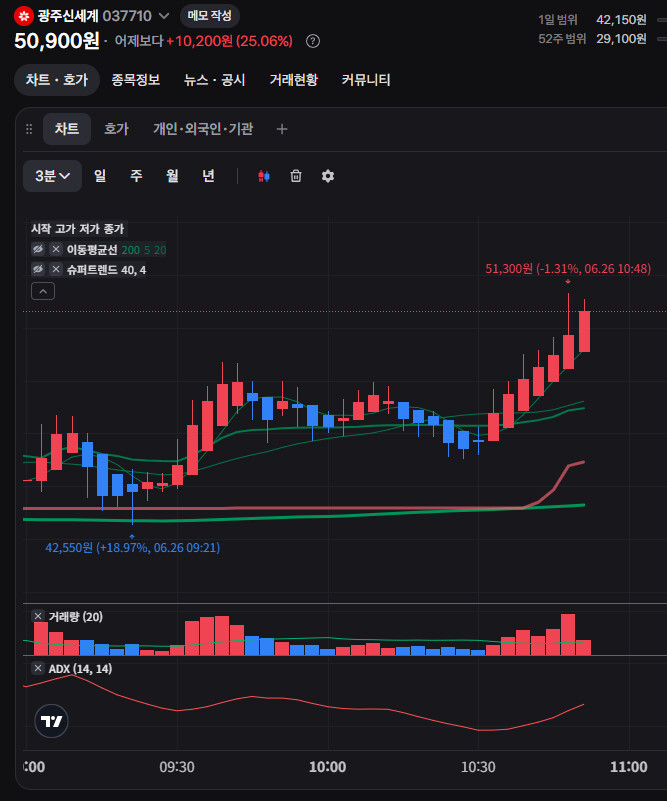The width and height of the screenshot is (667, 801).
Task: Click the 09:30 time axis label
Action: [177, 767]
